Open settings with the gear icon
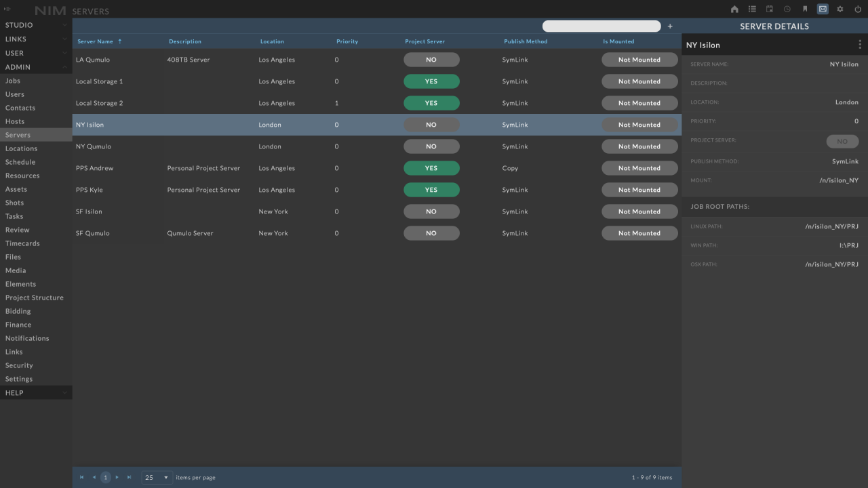This screenshot has width=868, height=488. (840, 9)
